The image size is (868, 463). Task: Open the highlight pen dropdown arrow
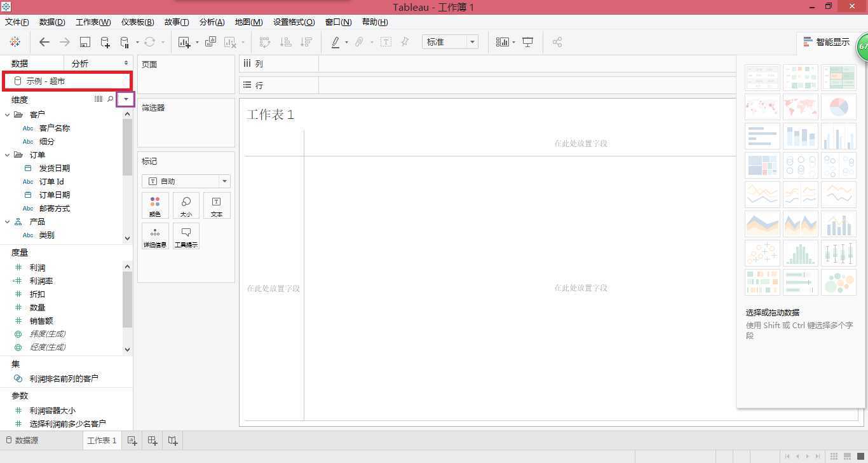(x=346, y=43)
